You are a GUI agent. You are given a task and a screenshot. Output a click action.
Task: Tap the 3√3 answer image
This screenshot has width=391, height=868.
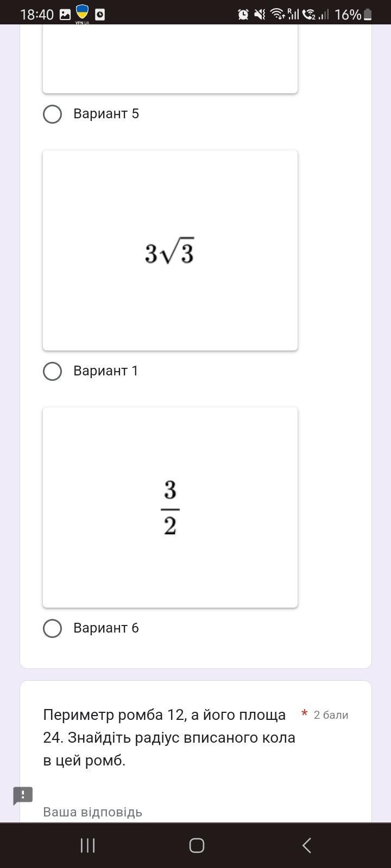[x=170, y=250]
